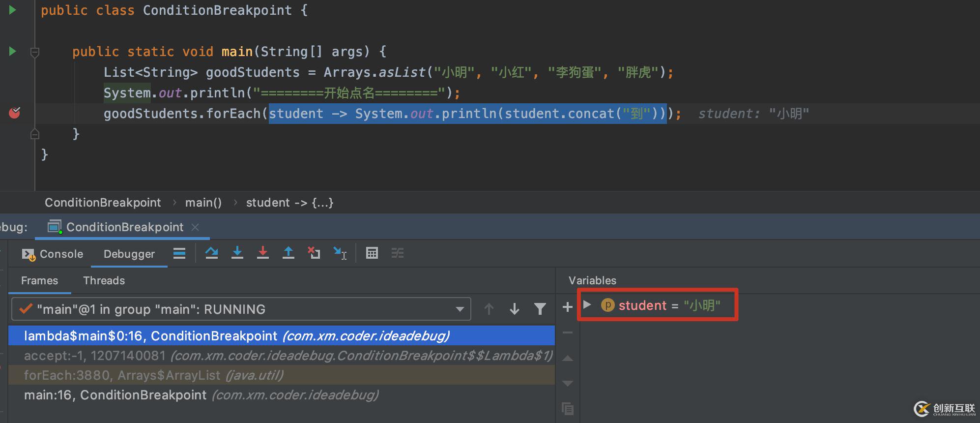The height and width of the screenshot is (423, 980).
Task: Click the inline student: "小明" debug hint
Action: [x=753, y=114]
